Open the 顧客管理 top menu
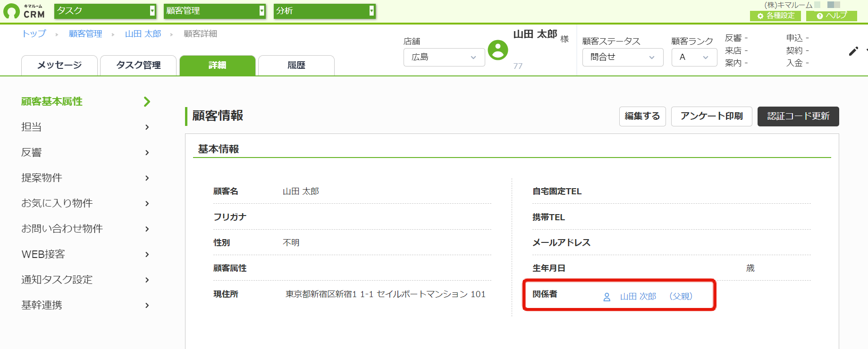868x349 pixels. 215,11
